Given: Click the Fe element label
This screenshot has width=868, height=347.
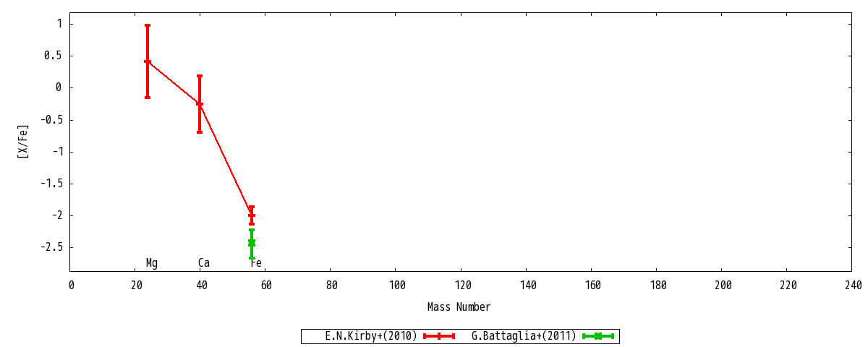Looking at the screenshot, I should (x=256, y=263).
